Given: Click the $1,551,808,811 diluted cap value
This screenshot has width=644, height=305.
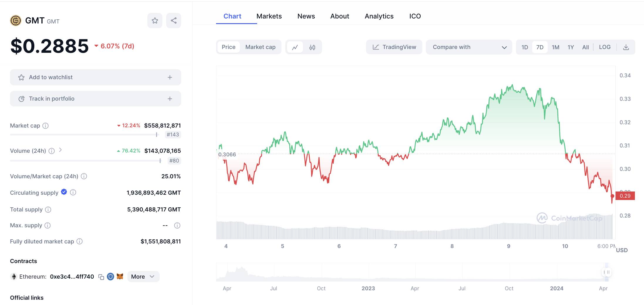Looking at the screenshot, I should [161, 241].
